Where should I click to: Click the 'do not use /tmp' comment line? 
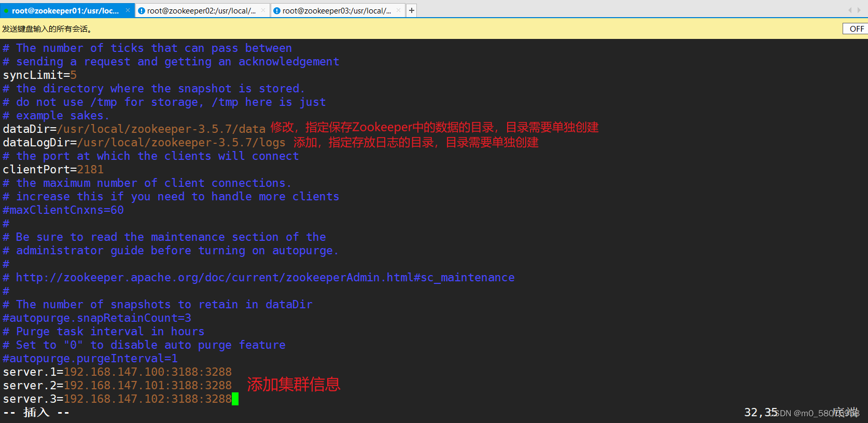point(164,102)
